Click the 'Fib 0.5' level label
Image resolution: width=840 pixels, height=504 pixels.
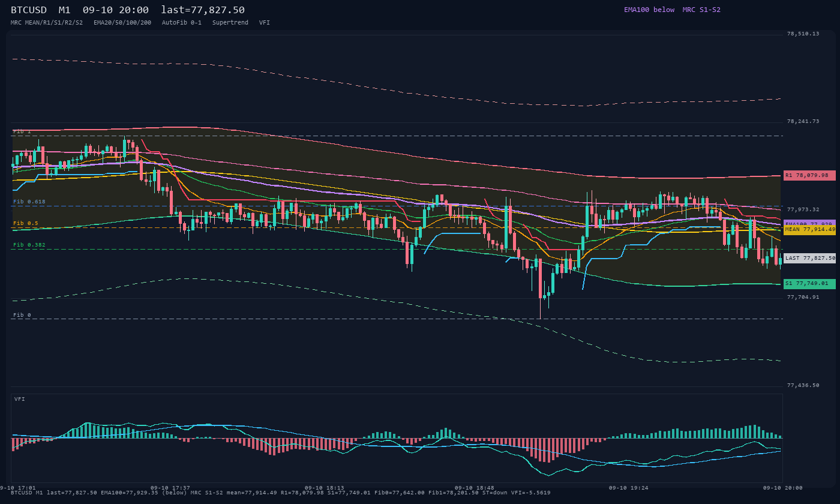pyautogui.click(x=26, y=223)
